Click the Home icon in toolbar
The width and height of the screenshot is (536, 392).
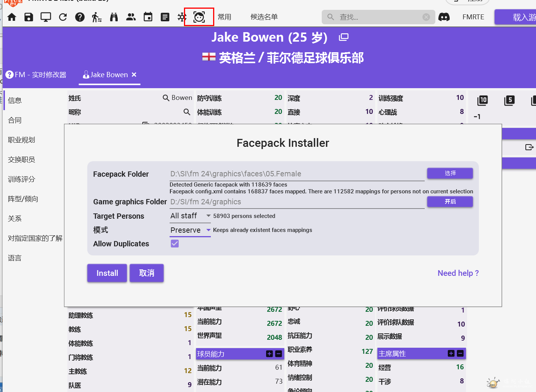[12, 17]
